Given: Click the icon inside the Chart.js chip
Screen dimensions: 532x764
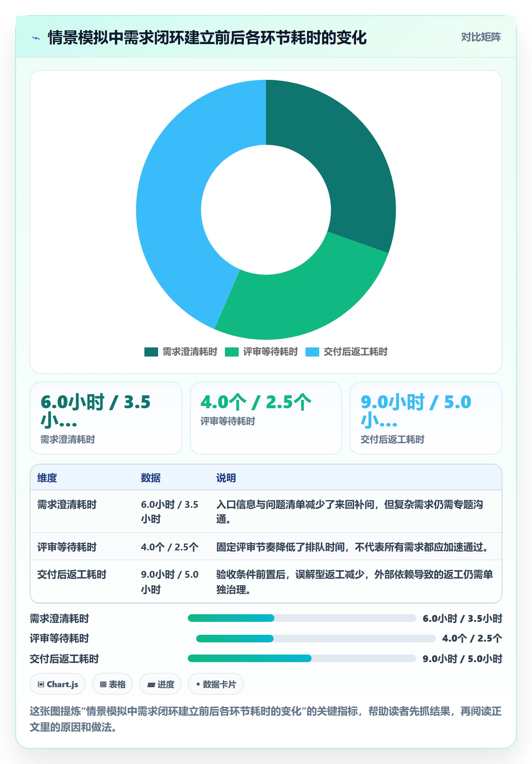Looking at the screenshot, I should tap(41, 685).
